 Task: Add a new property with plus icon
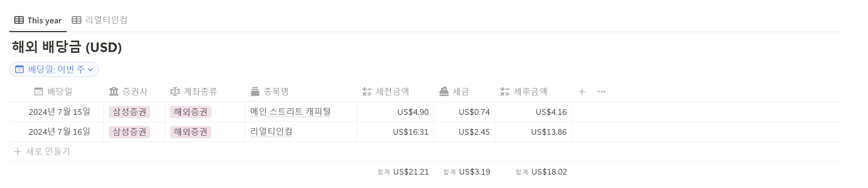pyautogui.click(x=582, y=92)
